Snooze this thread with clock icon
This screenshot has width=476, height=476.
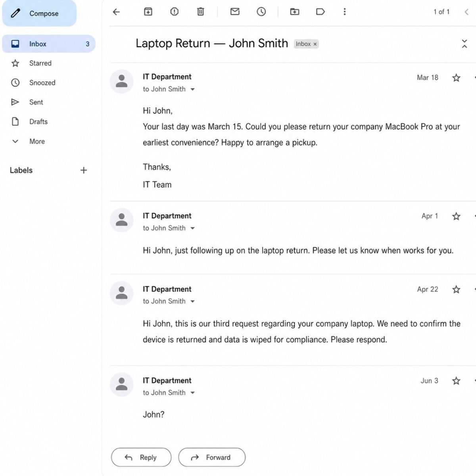[261, 12]
